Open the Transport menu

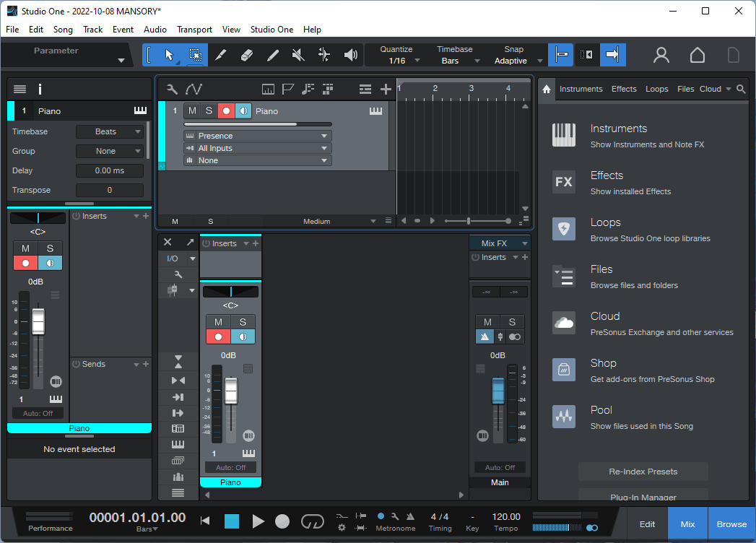coord(194,30)
